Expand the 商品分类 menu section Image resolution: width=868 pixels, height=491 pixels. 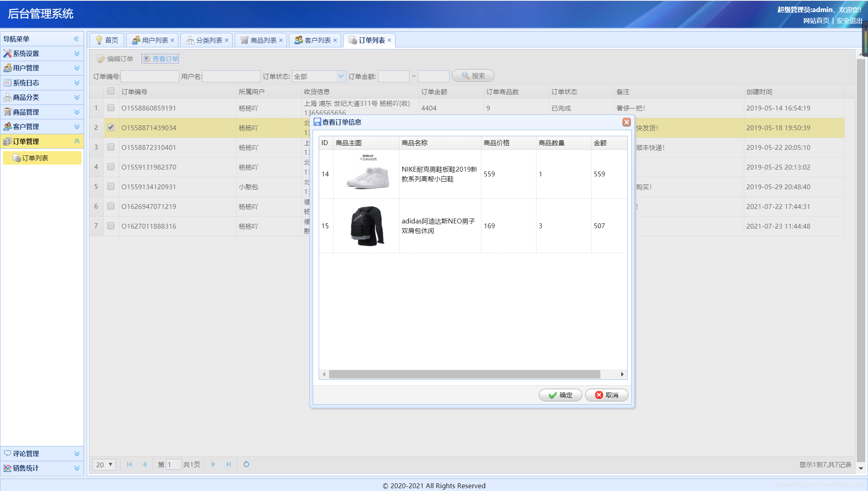click(x=77, y=97)
